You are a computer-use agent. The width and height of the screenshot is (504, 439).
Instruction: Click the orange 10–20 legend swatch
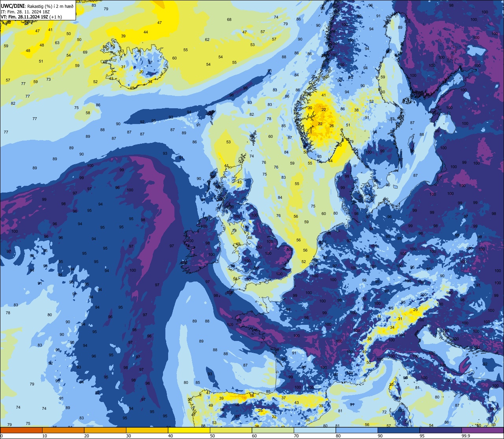[x=63, y=430]
